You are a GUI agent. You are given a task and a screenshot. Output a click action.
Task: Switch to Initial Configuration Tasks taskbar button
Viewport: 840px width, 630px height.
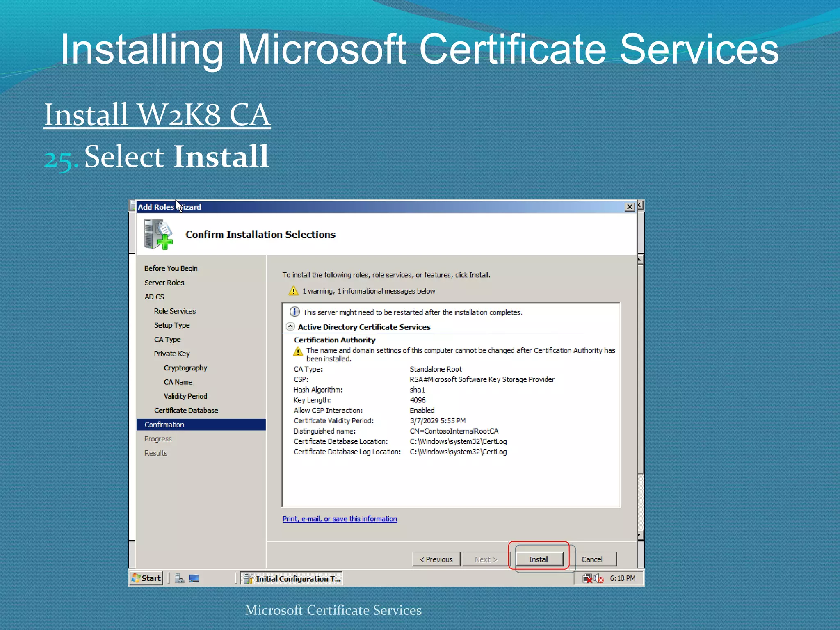point(292,578)
